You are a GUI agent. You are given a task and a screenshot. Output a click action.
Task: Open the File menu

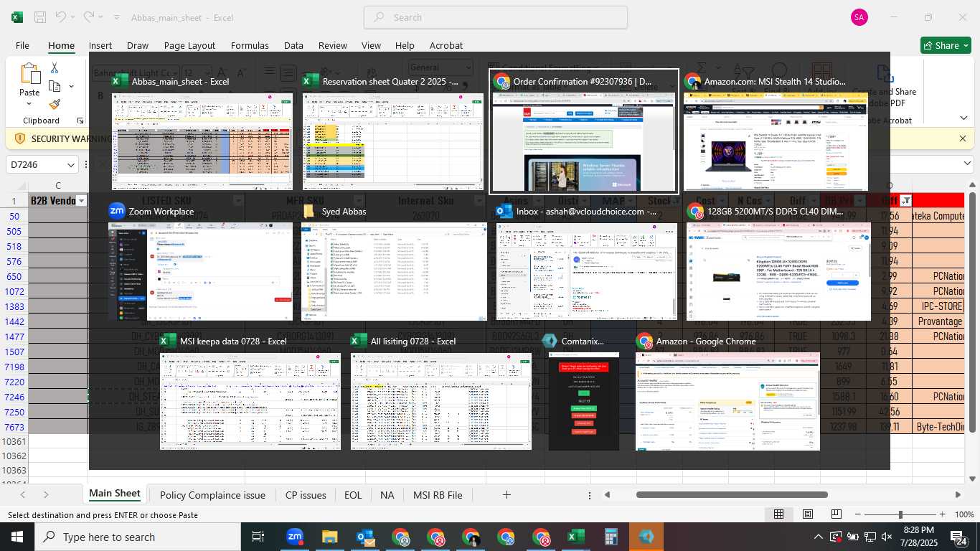click(22, 45)
